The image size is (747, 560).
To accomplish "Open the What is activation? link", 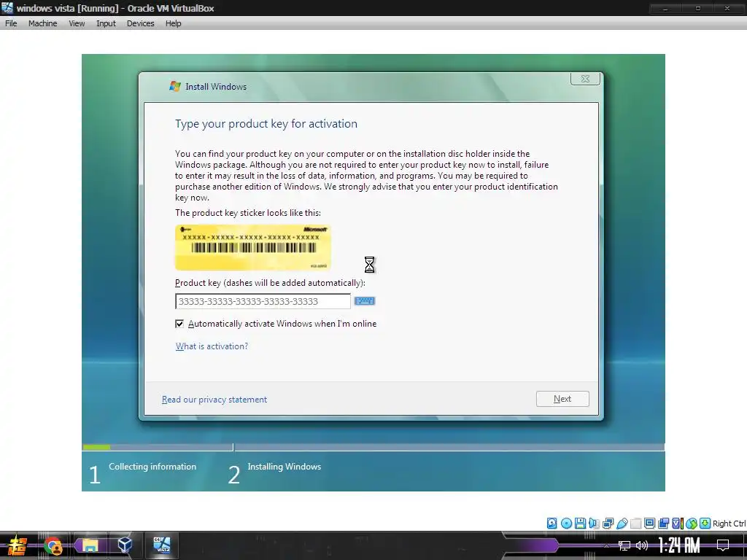I will tap(212, 346).
